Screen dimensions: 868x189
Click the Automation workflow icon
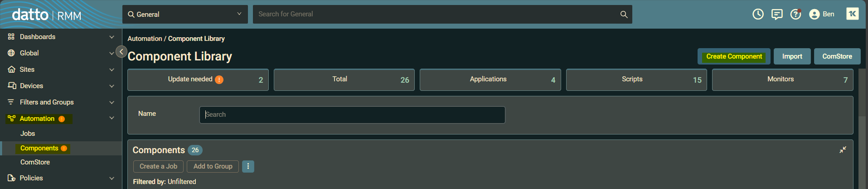[11, 119]
